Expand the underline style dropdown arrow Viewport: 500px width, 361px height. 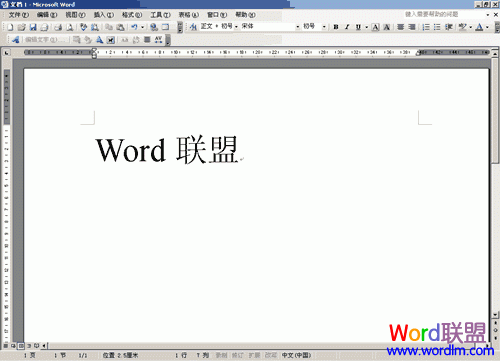pyautogui.click(x=367, y=27)
